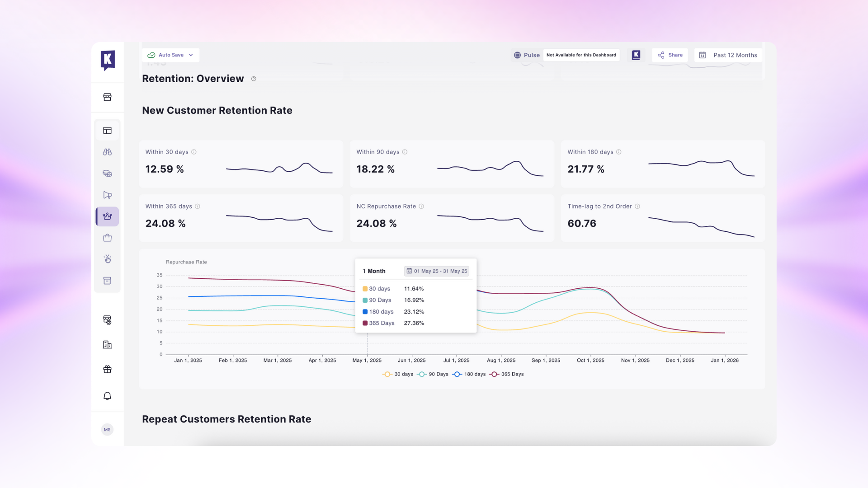Viewport: 868px width, 488px height.
Task: Click the Share button
Action: [x=670, y=55]
